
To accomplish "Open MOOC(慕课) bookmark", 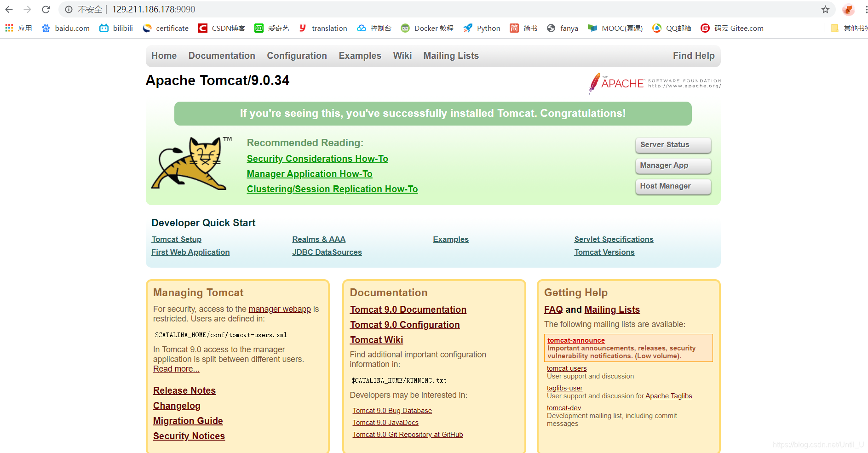I will (615, 28).
